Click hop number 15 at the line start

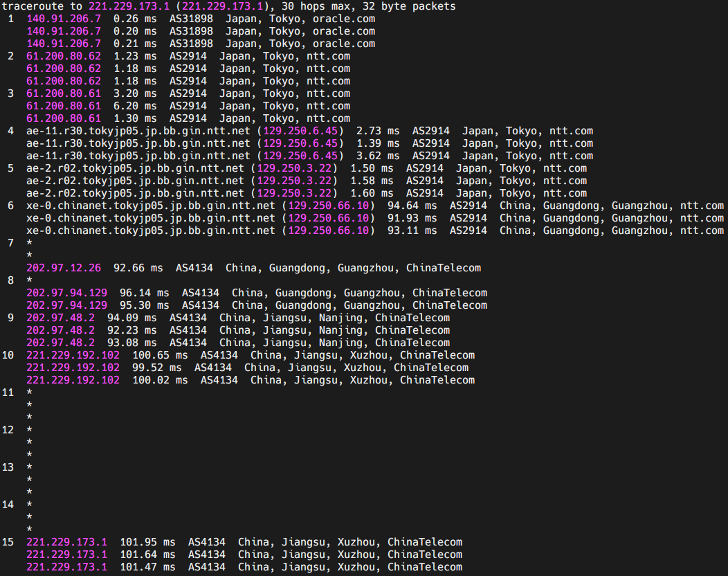pos(8,542)
